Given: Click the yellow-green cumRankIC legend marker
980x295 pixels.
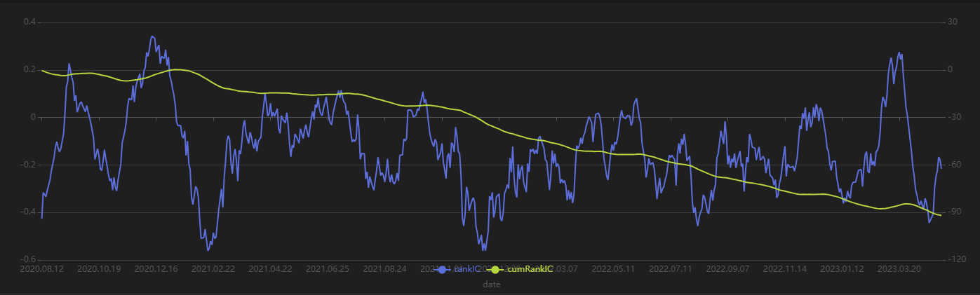Looking at the screenshot, I should tap(495, 269).
